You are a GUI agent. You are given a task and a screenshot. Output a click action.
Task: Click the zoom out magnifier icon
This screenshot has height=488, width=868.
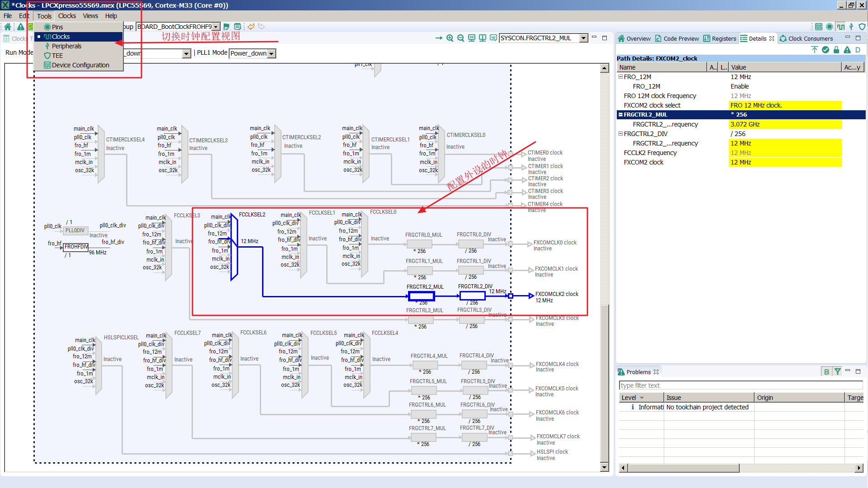click(460, 38)
